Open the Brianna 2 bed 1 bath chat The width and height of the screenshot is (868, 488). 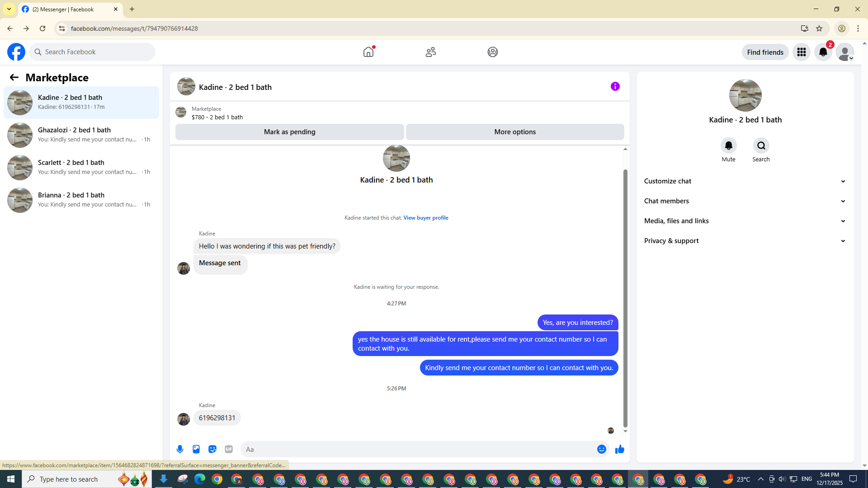[81, 200]
